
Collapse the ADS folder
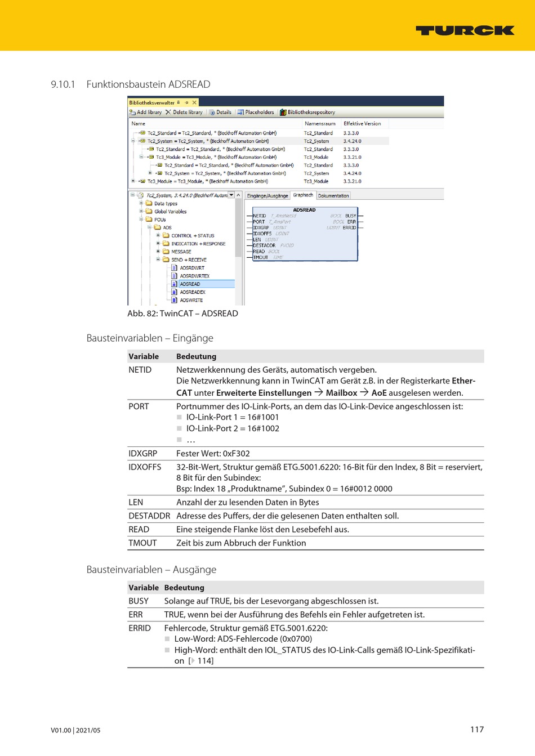[x=150, y=227]
